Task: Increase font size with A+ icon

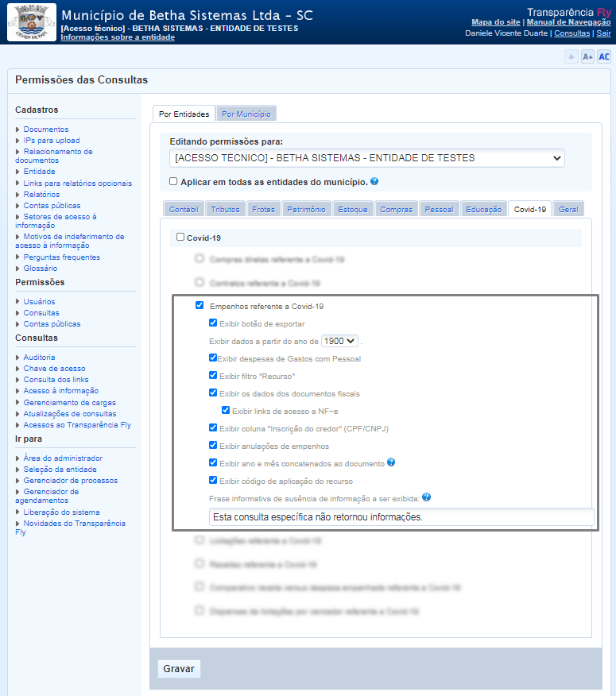Action: [587, 56]
